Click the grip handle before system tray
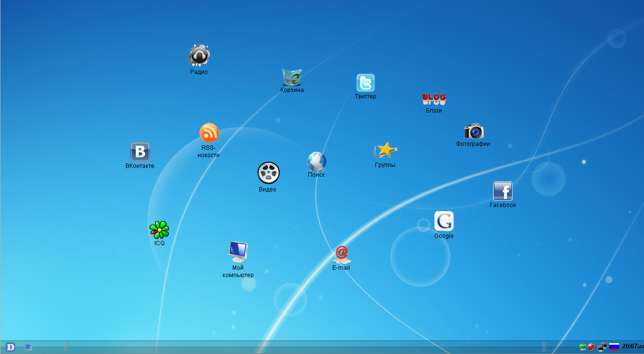Screen dimensions: 644x354 (545, 347)
